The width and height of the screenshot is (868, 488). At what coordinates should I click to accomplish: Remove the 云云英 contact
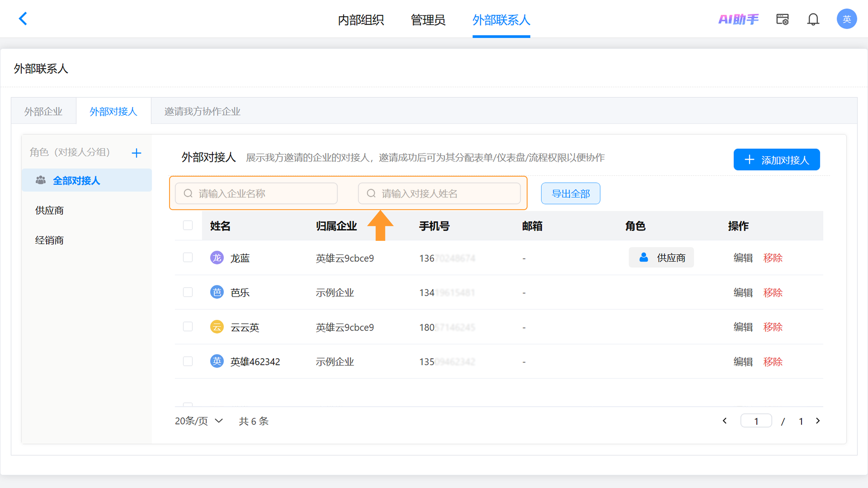pos(773,327)
